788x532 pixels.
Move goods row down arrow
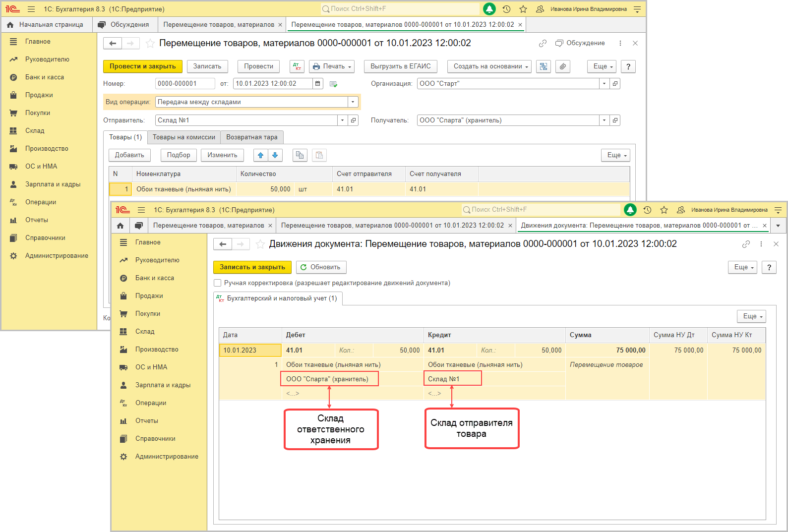[x=275, y=155]
